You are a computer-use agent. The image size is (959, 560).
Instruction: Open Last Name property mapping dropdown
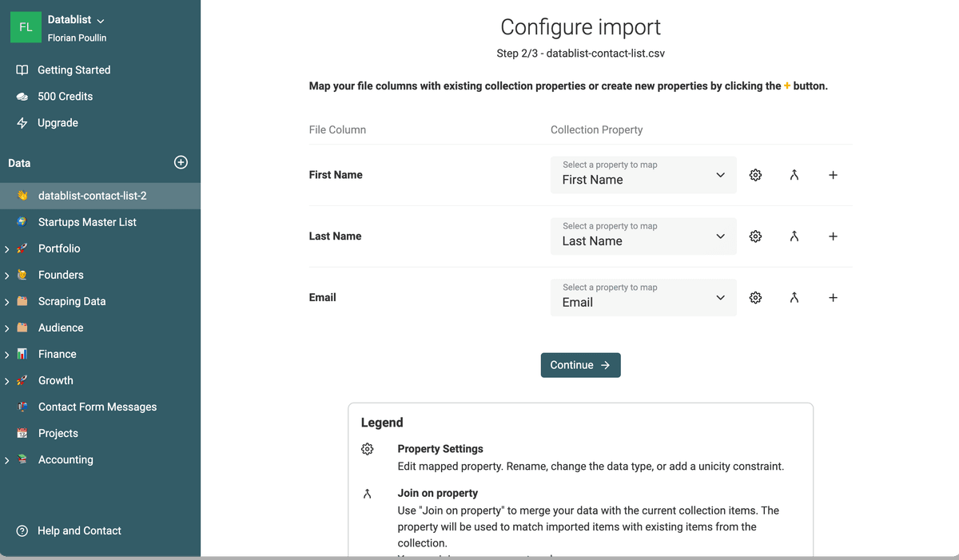pyautogui.click(x=643, y=236)
